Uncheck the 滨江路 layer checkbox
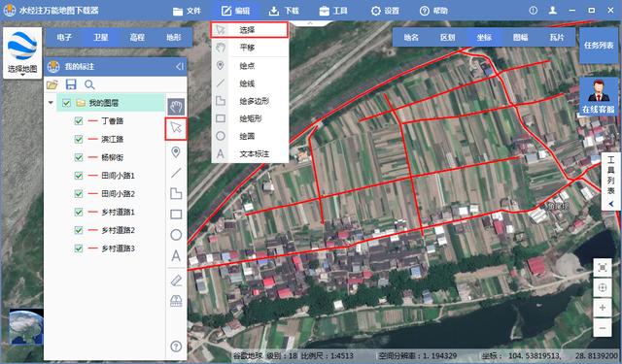The width and height of the screenshot is (622, 364). 79,139
